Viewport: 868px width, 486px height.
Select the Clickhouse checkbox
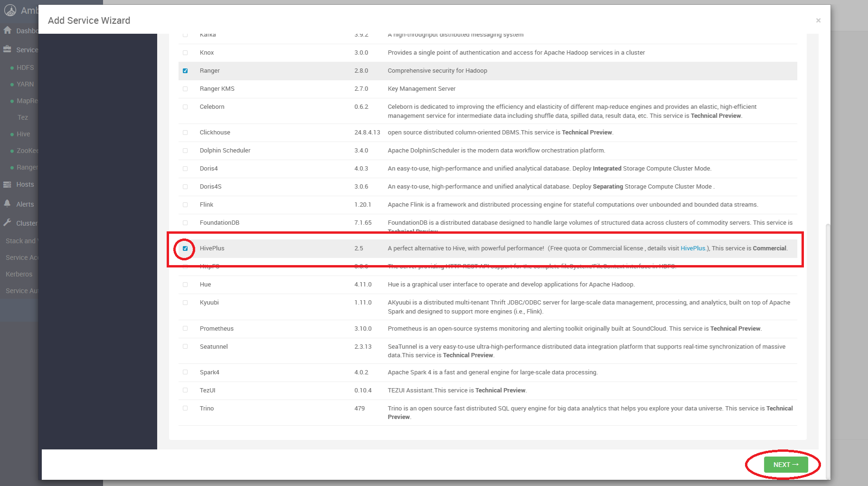click(x=185, y=133)
